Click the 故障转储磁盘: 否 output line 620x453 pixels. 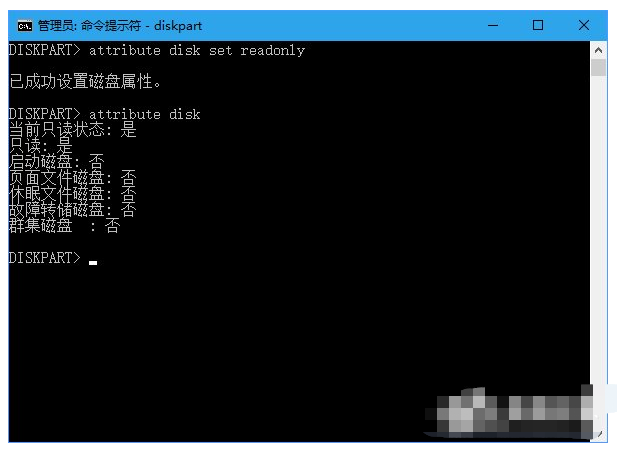point(73,210)
